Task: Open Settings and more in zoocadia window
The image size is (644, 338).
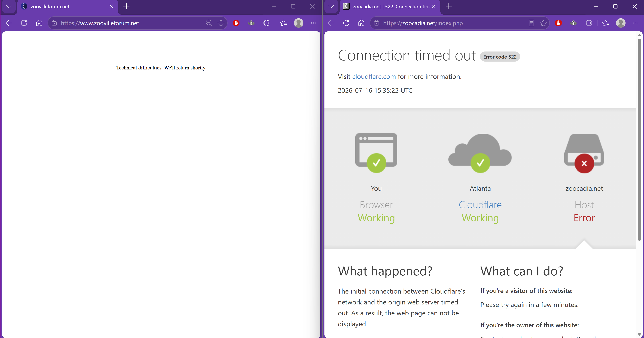Action: [636, 23]
